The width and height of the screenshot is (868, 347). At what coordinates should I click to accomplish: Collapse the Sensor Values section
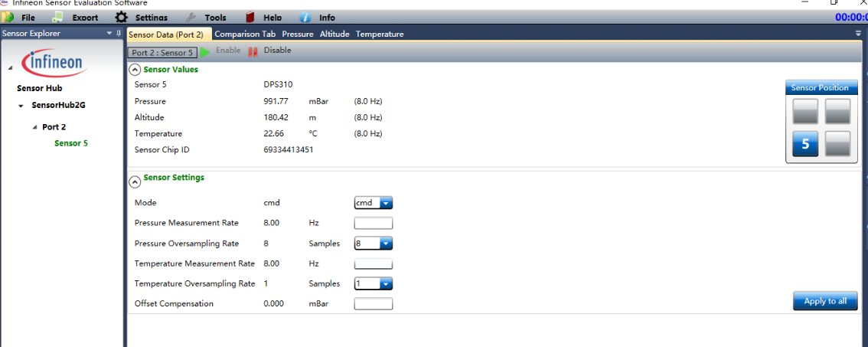click(135, 70)
